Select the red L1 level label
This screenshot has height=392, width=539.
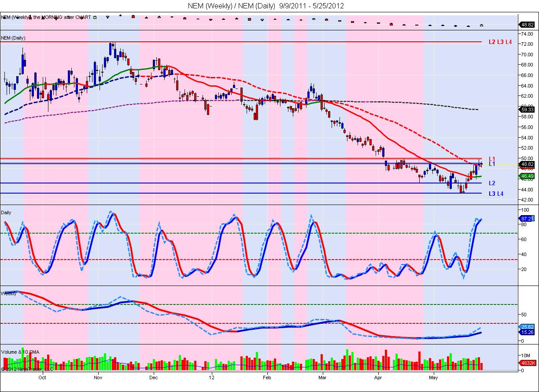(492, 158)
